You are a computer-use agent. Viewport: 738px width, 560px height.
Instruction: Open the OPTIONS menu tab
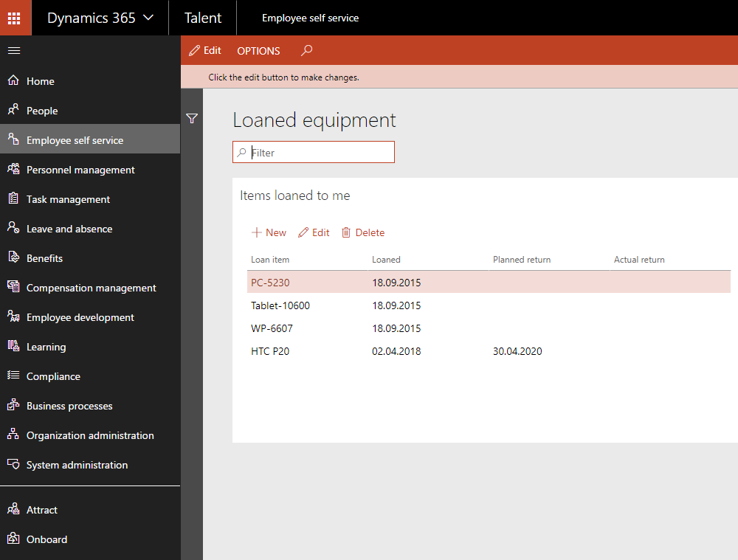point(258,51)
